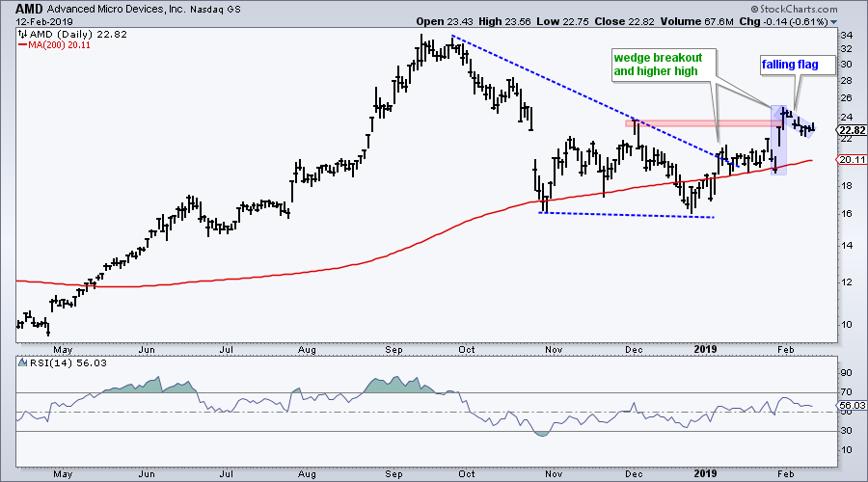Click 'Advanced Micro Devices, Inc.' company name

pyautogui.click(x=117, y=9)
